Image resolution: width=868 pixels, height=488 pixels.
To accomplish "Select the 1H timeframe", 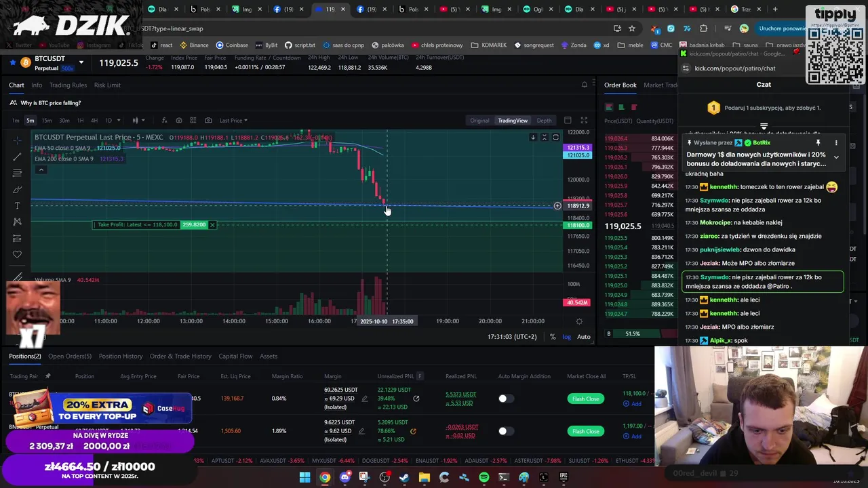I will coord(80,121).
